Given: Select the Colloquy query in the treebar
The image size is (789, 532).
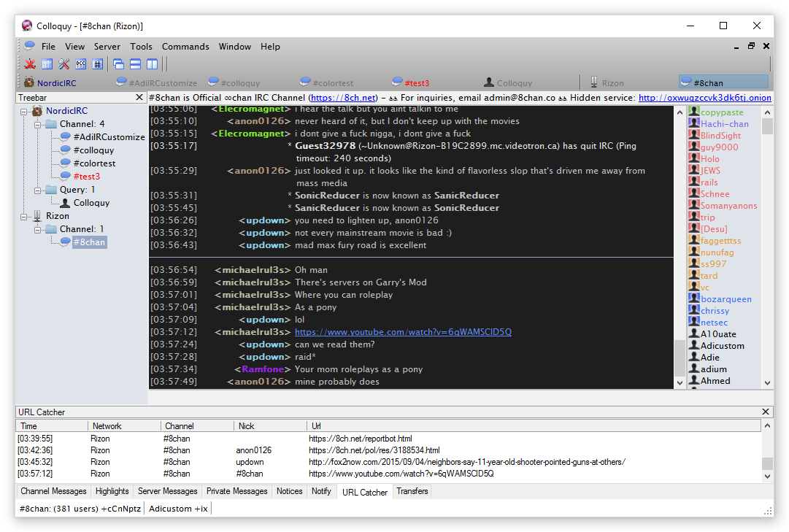Looking at the screenshot, I should (91, 203).
